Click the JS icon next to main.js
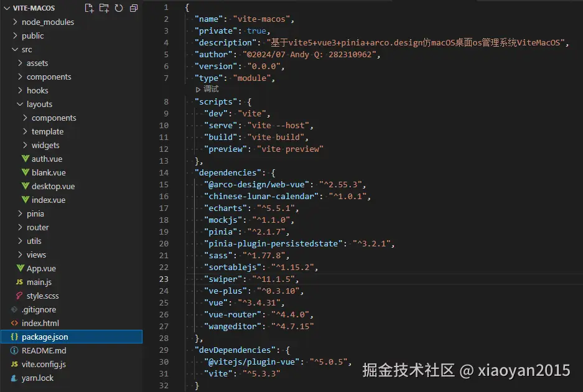This screenshot has height=392, width=583. pyautogui.click(x=19, y=282)
